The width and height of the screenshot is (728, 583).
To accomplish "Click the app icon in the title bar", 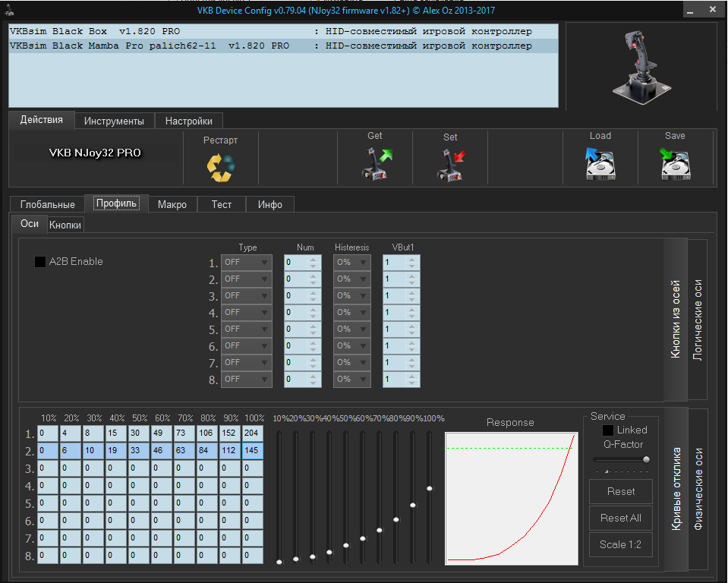I will pyautogui.click(x=10, y=10).
